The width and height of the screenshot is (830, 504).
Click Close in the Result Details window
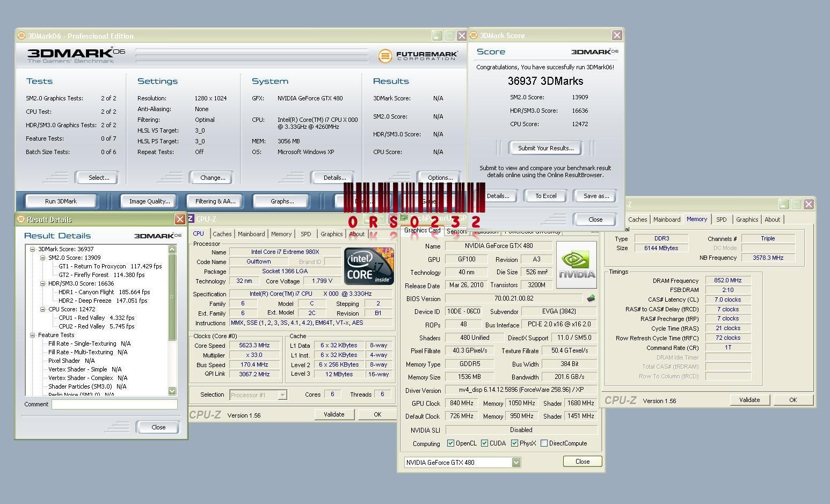click(x=158, y=427)
